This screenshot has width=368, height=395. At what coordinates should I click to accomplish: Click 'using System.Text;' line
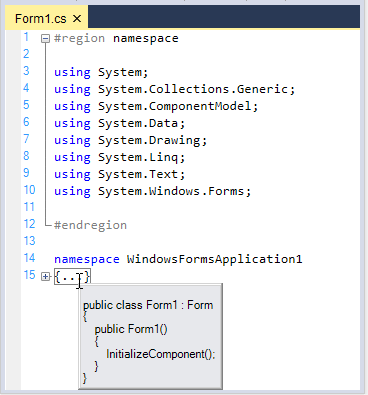119,174
